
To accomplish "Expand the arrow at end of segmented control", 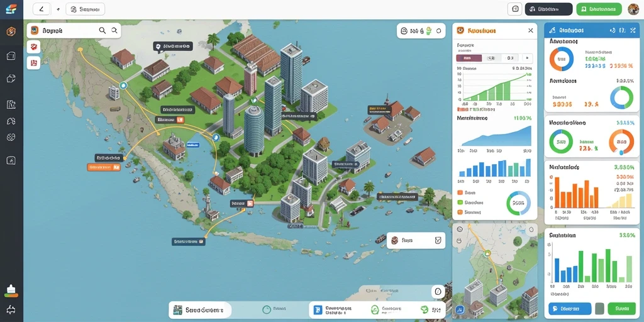I will pyautogui.click(x=527, y=58).
